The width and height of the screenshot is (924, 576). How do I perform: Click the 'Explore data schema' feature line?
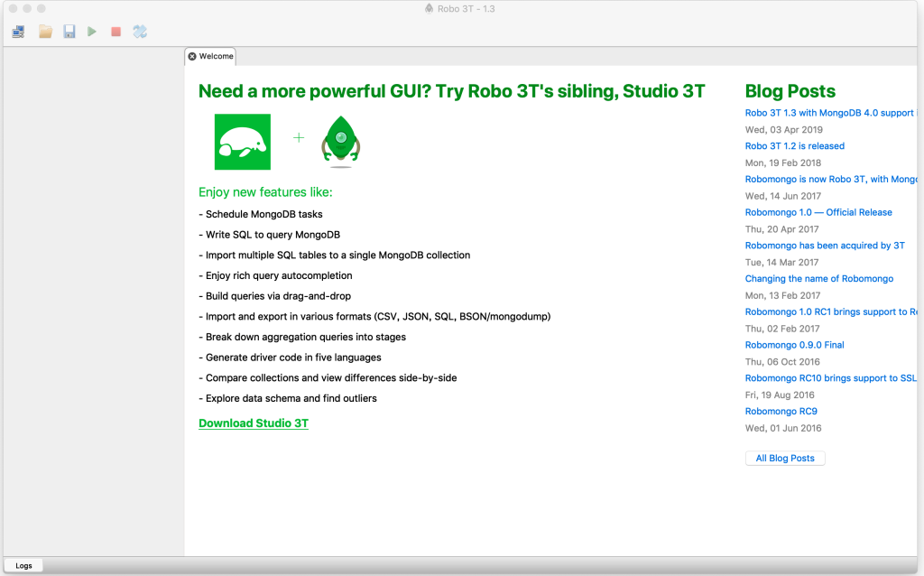[x=288, y=398]
